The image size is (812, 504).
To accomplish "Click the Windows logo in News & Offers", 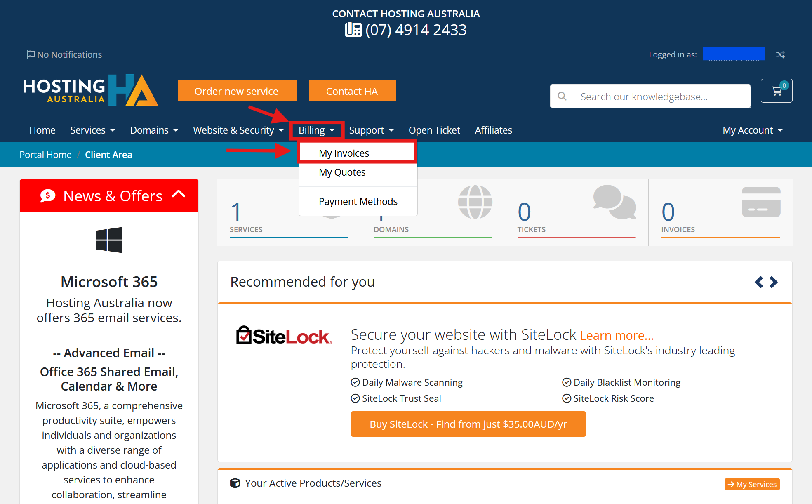I will coord(109,240).
